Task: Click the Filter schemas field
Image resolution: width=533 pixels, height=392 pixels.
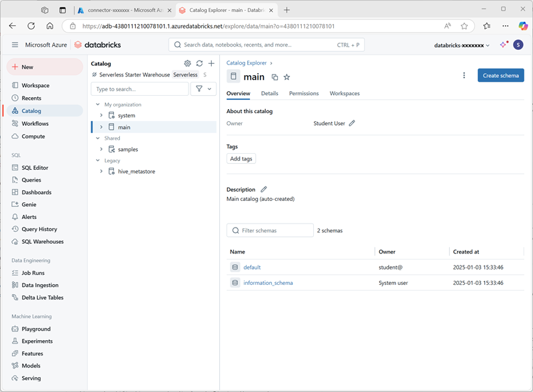Action: pyautogui.click(x=270, y=230)
